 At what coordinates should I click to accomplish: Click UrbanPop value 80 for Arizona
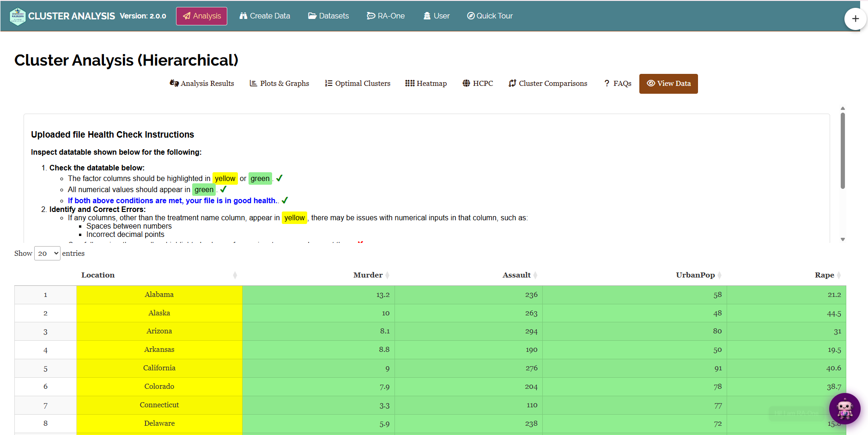[x=634, y=331]
